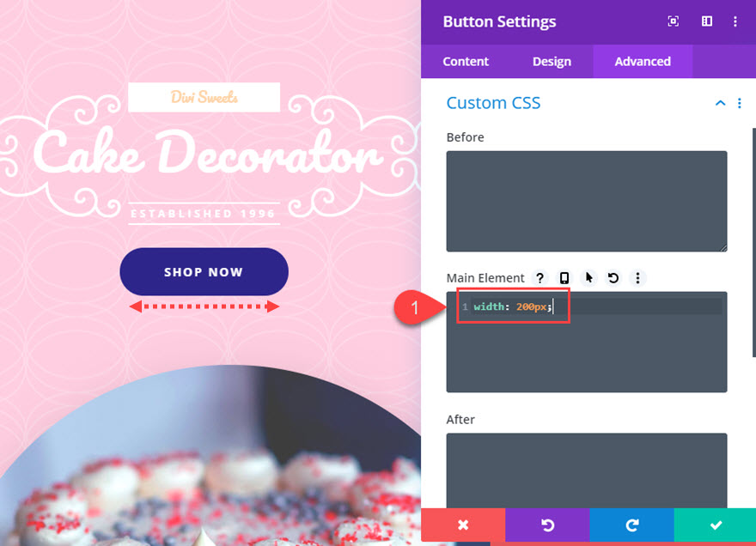
Task: Open Custom CSS section options menu
Action: coord(740,103)
